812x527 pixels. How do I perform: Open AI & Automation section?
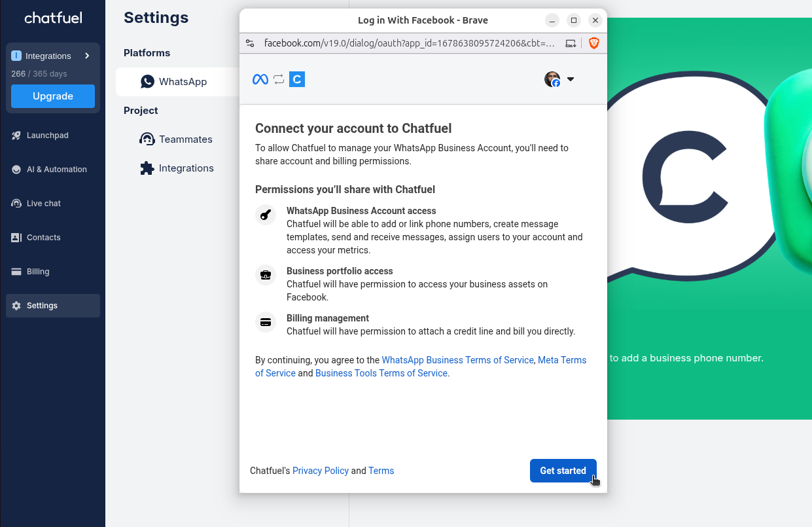56,170
